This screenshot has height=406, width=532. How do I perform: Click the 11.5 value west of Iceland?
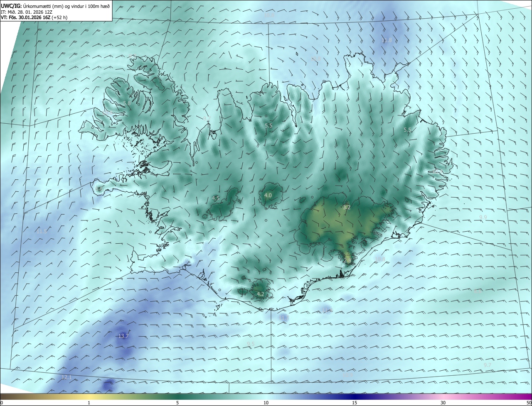coord(42,231)
